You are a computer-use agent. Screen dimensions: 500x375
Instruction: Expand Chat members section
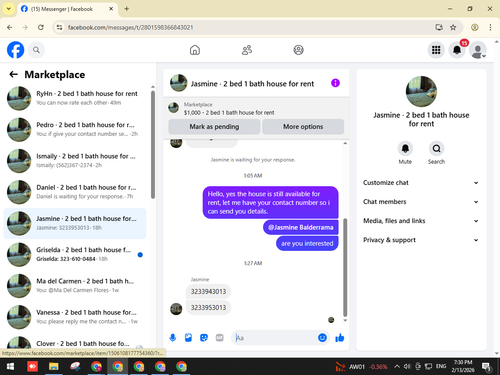(421, 202)
